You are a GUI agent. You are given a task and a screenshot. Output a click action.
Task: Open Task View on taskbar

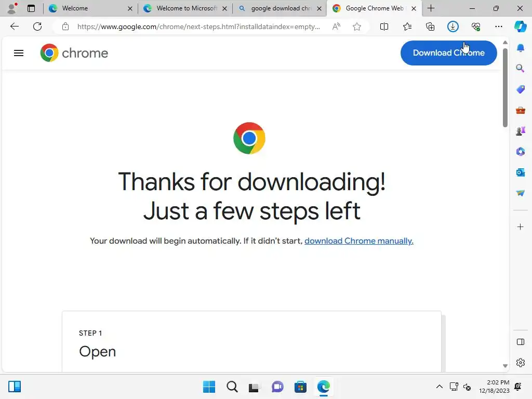(x=255, y=387)
